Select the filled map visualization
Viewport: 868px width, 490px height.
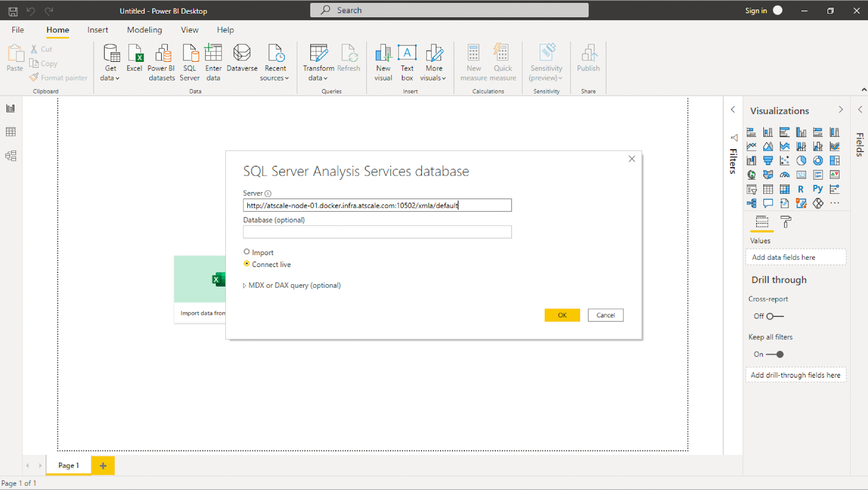tap(768, 175)
